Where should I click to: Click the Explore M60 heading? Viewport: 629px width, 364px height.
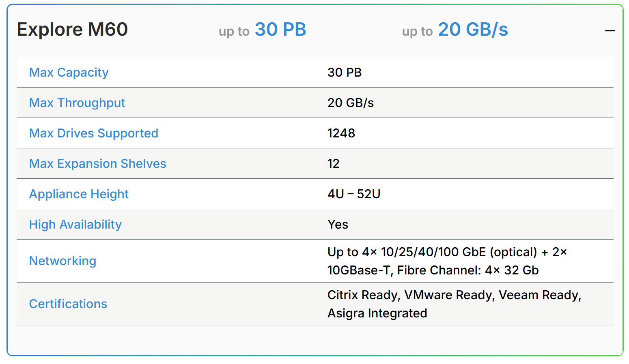(x=72, y=30)
